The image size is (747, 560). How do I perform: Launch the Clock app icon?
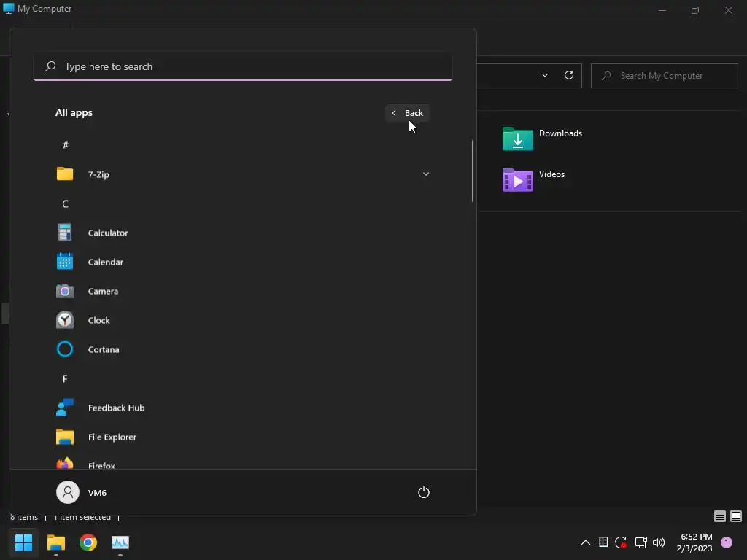point(65,320)
